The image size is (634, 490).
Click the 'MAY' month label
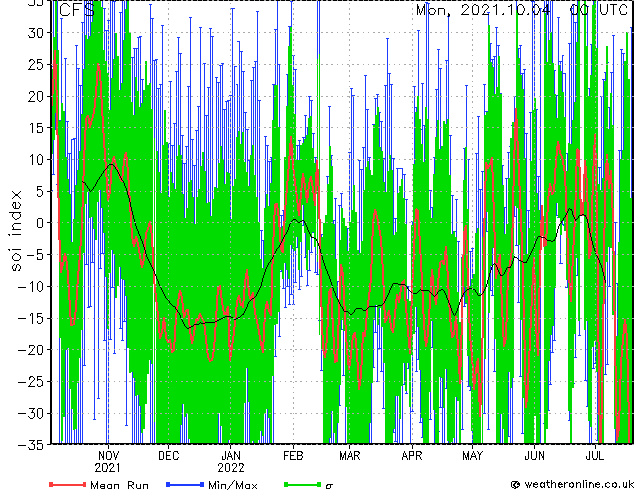coord(472,456)
